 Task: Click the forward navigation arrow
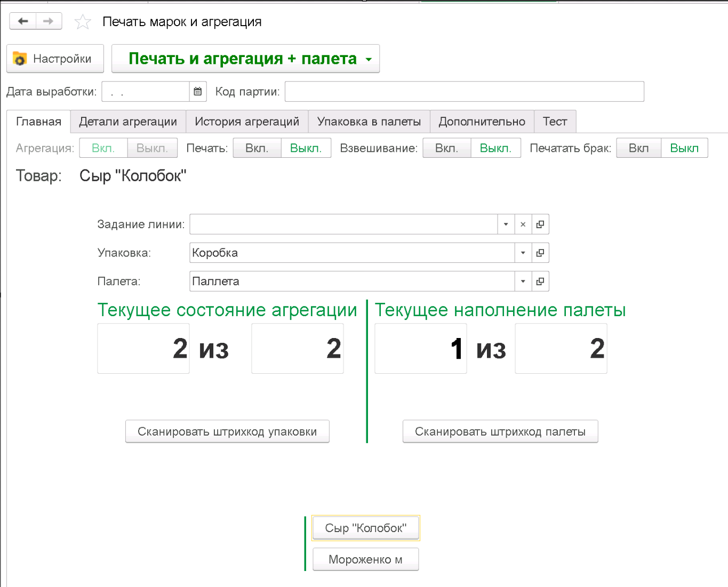(49, 21)
